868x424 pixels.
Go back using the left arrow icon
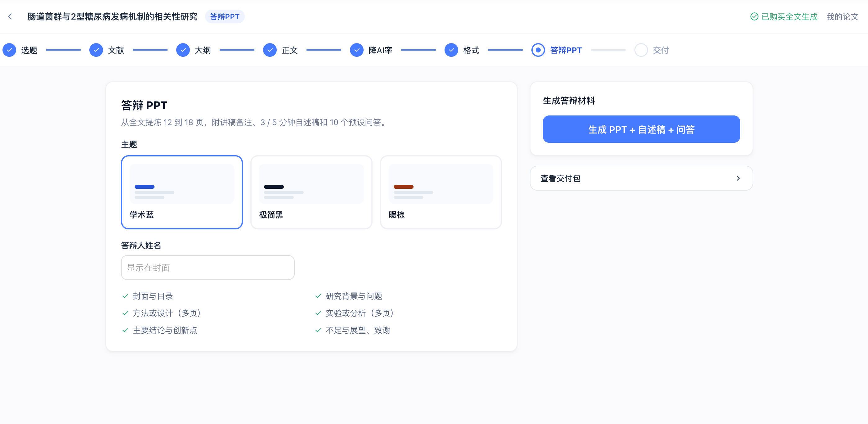(x=10, y=16)
